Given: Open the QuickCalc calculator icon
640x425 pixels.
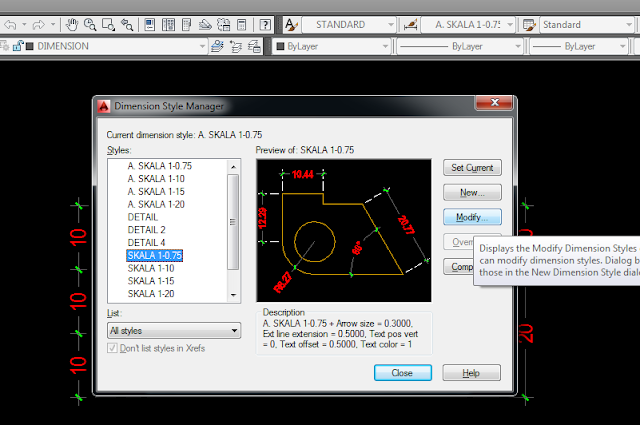Looking at the screenshot, I should click(242, 25).
